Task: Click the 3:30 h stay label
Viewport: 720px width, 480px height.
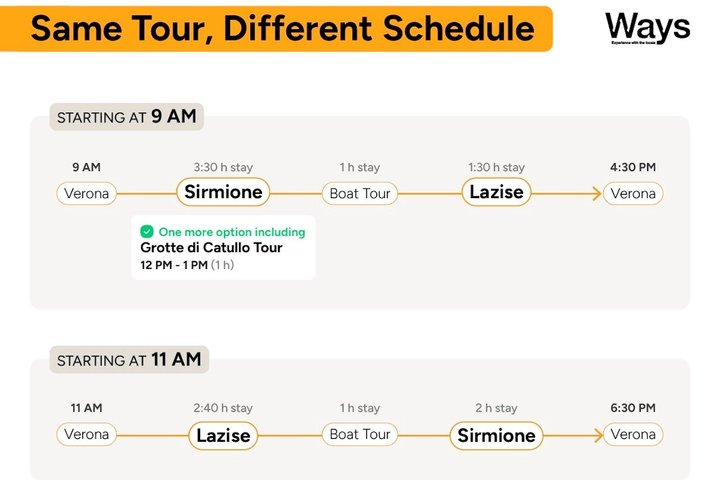Action: pos(223,167)
